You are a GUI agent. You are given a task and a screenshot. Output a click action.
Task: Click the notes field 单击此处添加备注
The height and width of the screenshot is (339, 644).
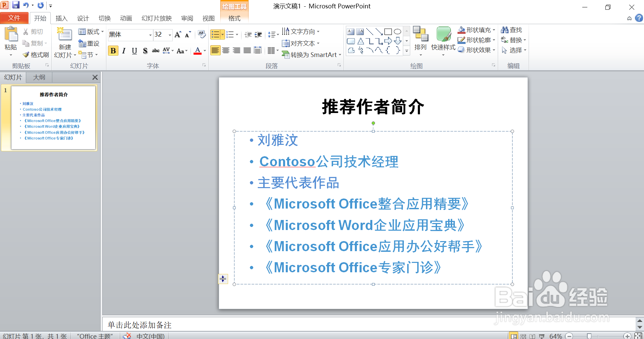click(x=368, y=325)
